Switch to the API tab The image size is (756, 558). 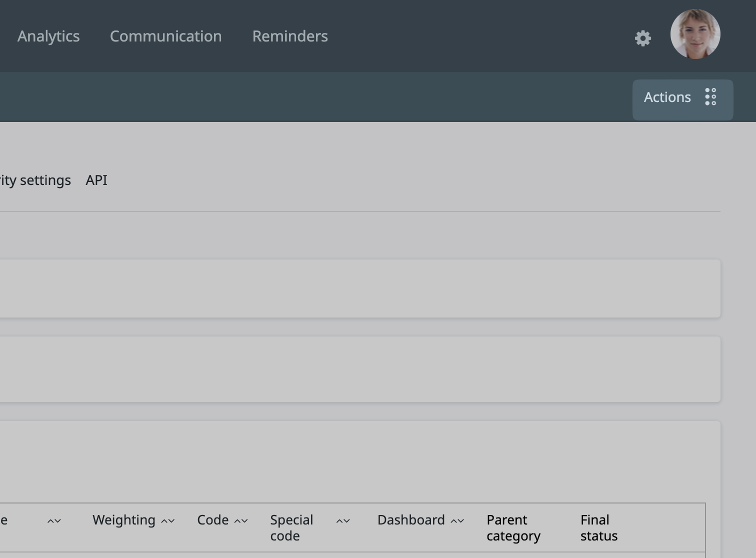click(96, 180)
